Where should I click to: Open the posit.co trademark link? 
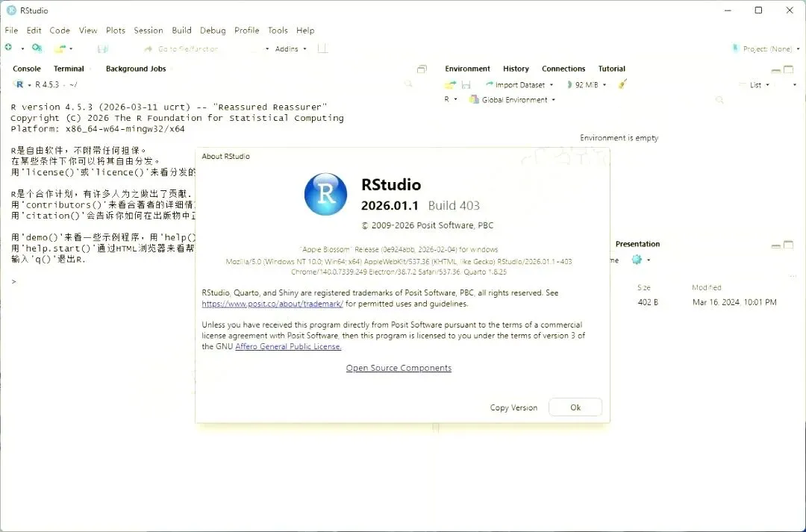[x=272, y=304]
